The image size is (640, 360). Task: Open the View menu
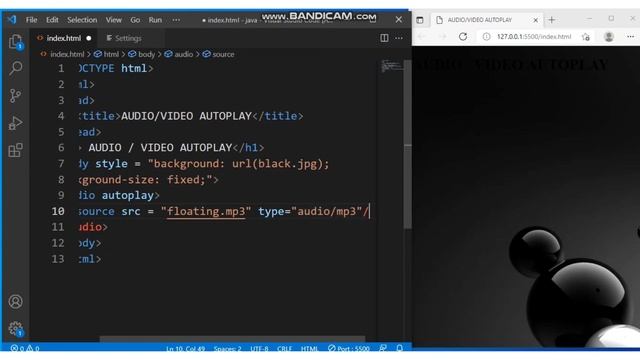pyautogui.click(x=113, y=20)
